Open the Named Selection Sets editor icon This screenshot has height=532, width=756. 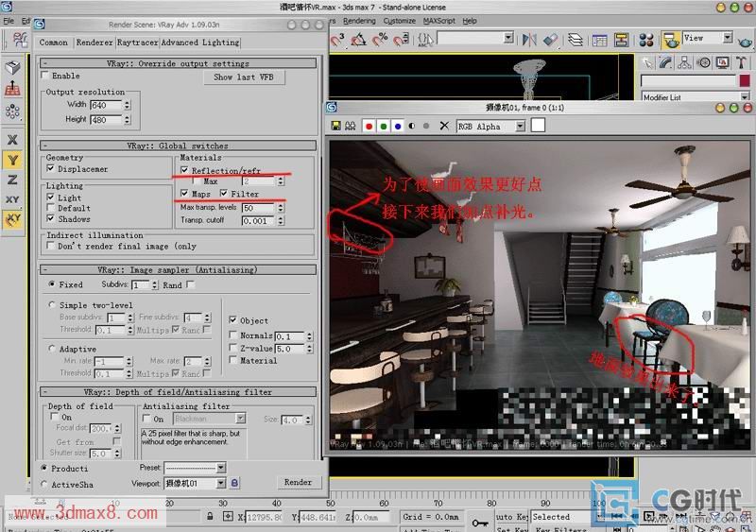(x=424, y=39)
